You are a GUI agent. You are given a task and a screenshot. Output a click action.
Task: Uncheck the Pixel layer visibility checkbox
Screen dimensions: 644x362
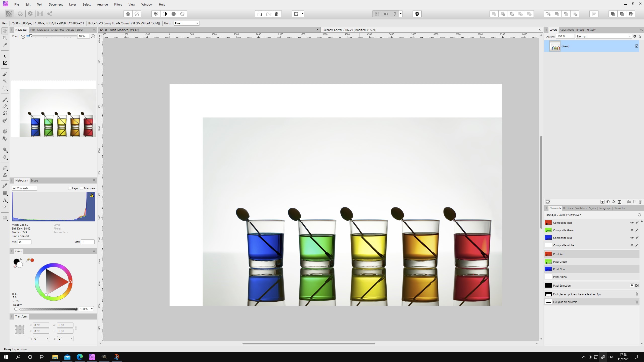point(636,46)
